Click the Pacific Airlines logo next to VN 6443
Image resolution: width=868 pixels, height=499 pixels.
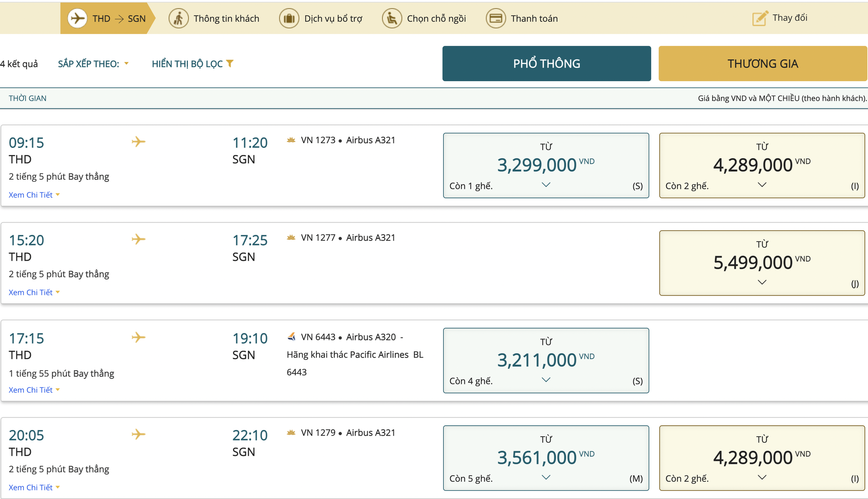click(x=291, y=337)
